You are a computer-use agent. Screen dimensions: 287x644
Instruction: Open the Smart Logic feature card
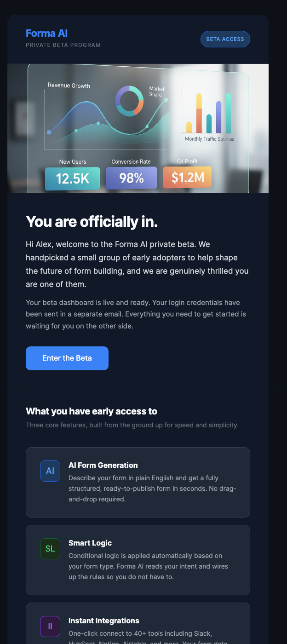[138, 560]
